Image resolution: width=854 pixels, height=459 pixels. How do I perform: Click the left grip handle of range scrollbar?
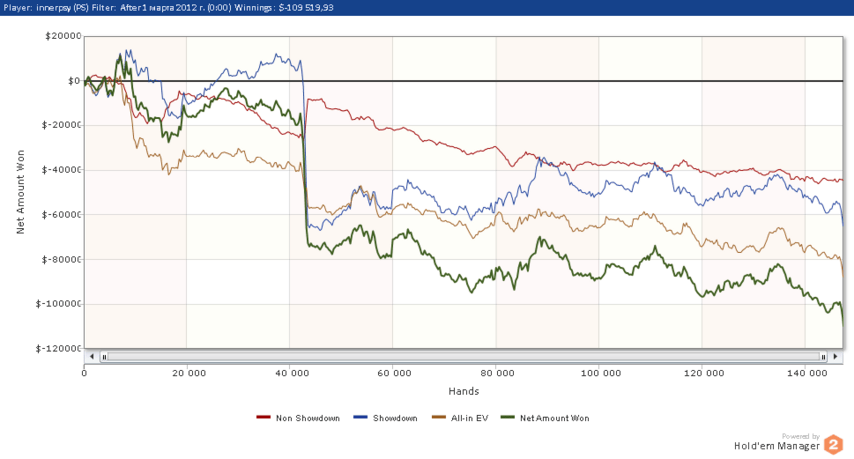pos(103,356)
